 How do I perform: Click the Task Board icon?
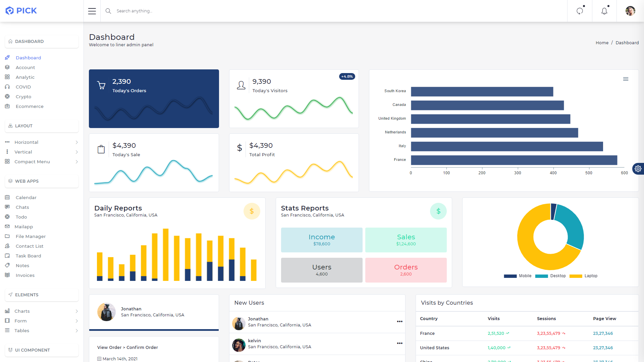(x=7, y=256)
